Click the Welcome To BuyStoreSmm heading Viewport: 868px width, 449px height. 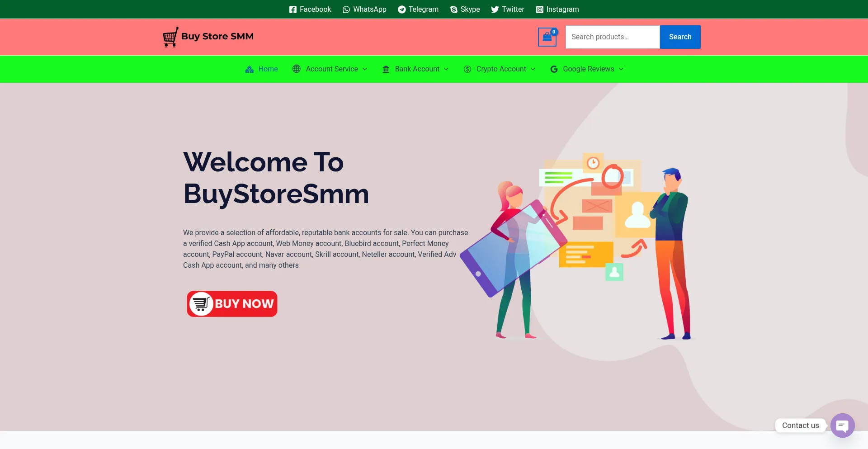276,178
